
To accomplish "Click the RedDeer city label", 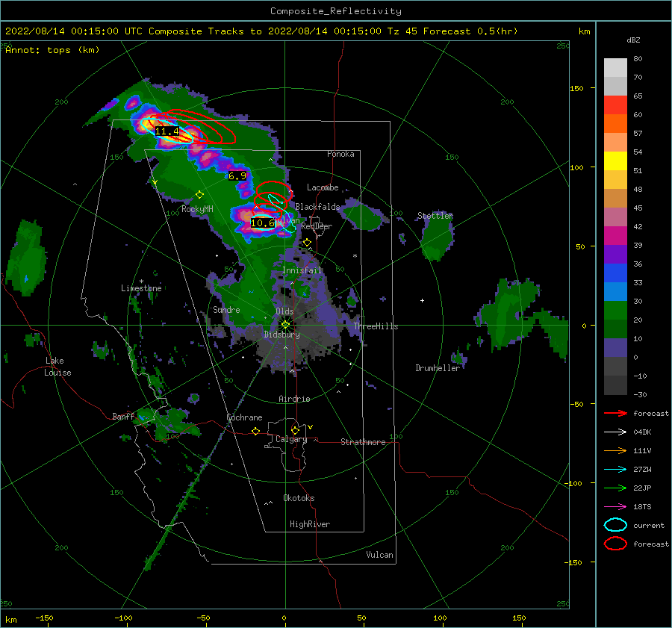I will coord(317,226).
